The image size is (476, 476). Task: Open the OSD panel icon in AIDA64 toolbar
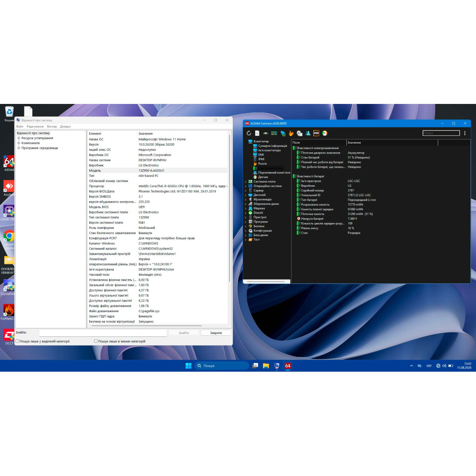pos(316,133)
